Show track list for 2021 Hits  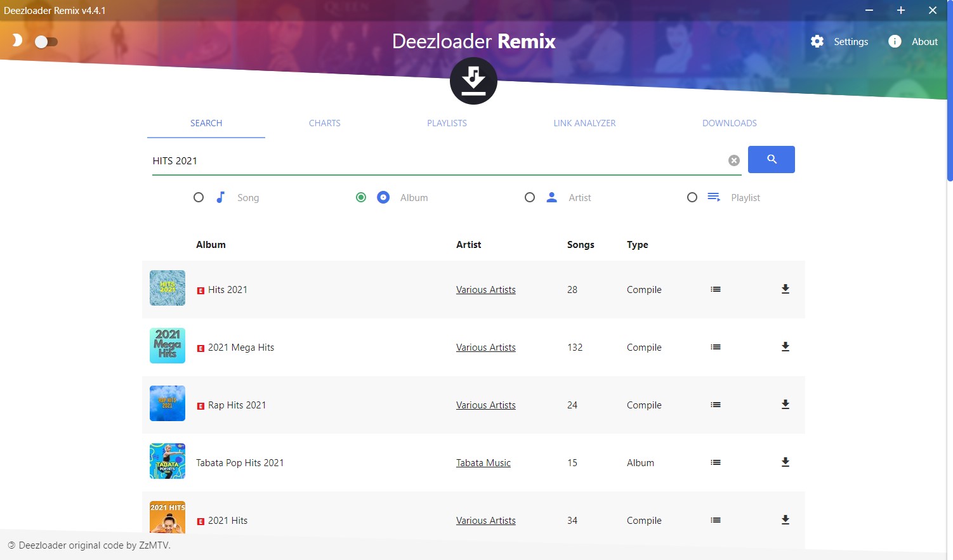[716, 520]
